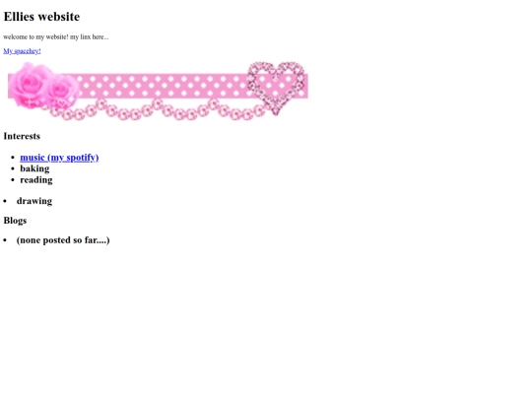Select the Ellies website heading
This screenshot has width=532, height=399.
tap(41, 17)
